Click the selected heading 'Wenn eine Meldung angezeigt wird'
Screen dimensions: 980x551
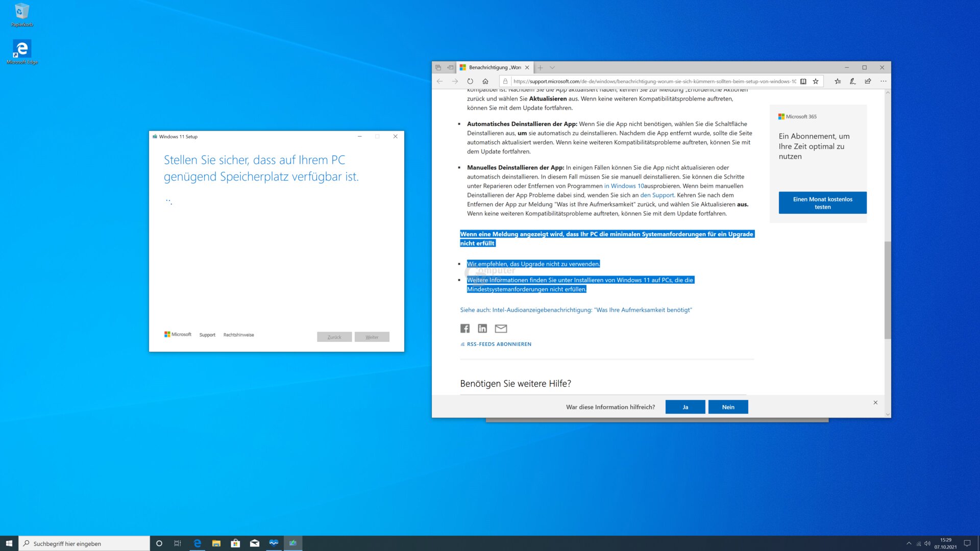(x=607, y=239)
